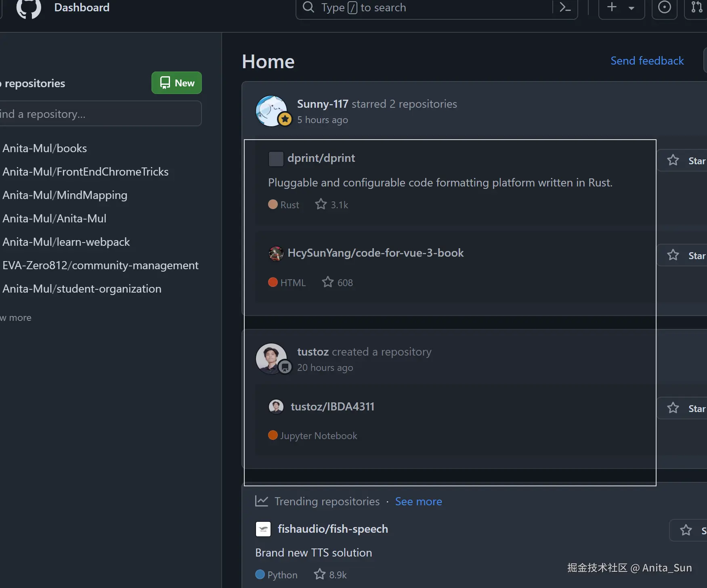This screenshot has width=707, height=588.
Task: Open Anita-Mul/student-organization repository
Action: [x=82, y=289]
